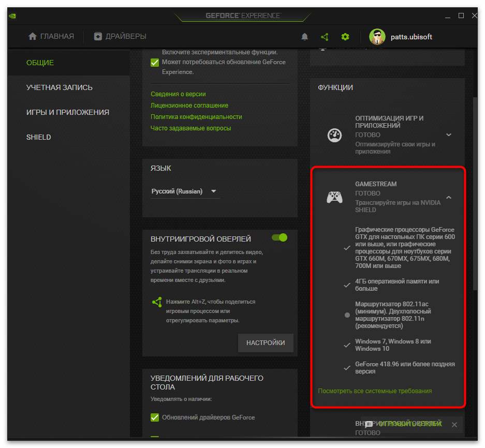This screenshot has height=448, width=485.
Task: Open settings gear icon
Action: point(345,37)
